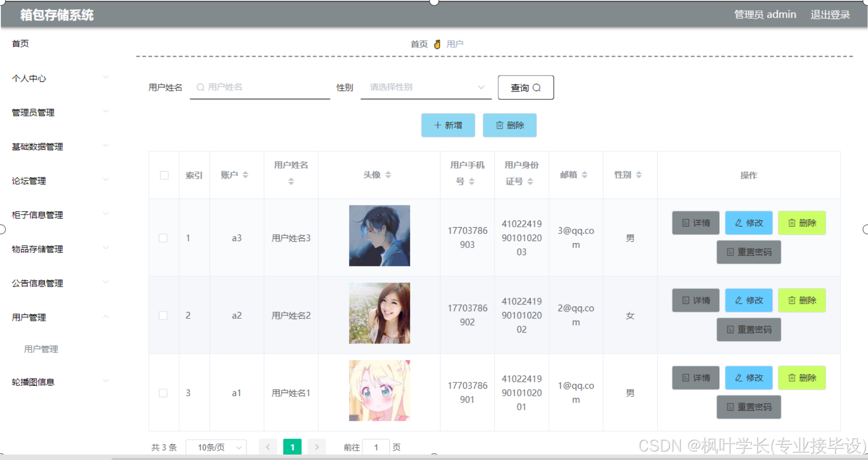View 详情 for user a3

click(696, 223)
